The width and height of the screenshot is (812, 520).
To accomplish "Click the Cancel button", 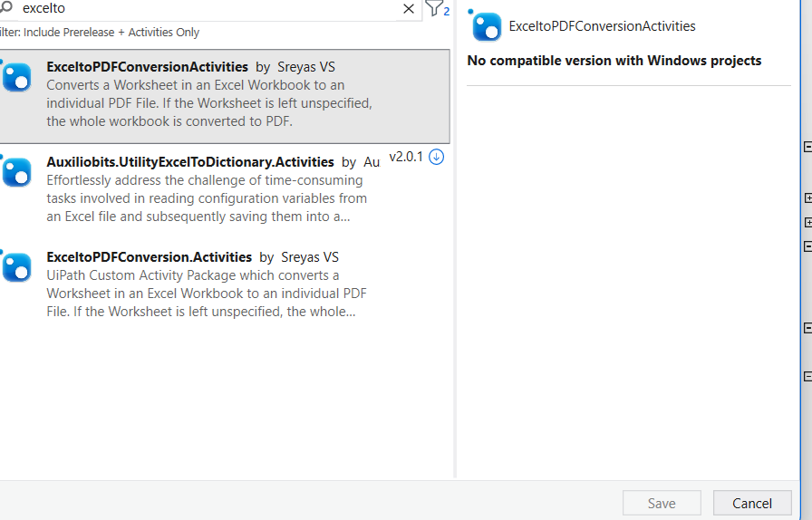I will [x=752, y=504].
